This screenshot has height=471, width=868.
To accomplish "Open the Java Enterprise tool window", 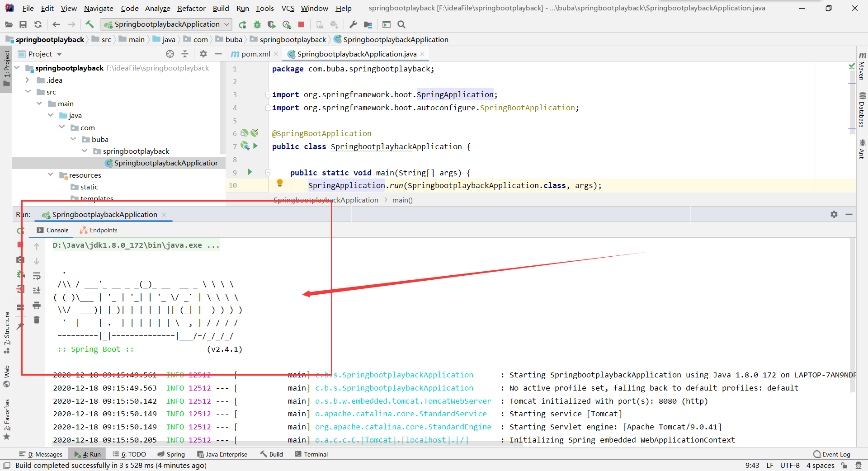I will tap(222, 454).
